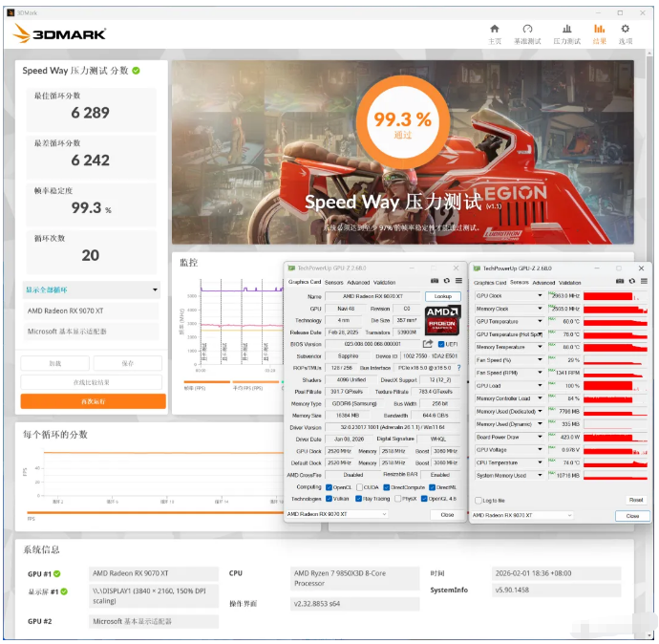Switch to Advanced tab in Graphics Card window

pyautogui.click(x=358, y=282)
